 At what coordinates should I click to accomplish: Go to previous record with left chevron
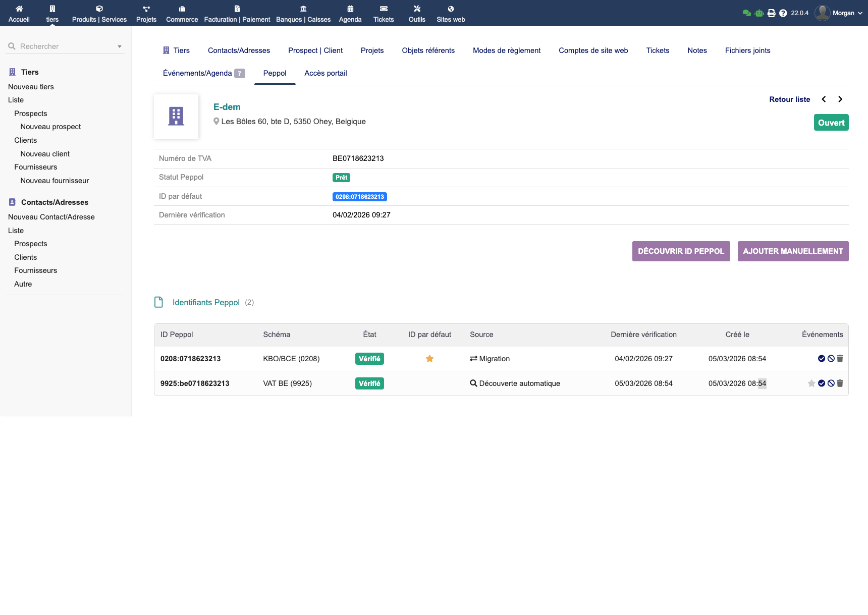coord(824,99)
